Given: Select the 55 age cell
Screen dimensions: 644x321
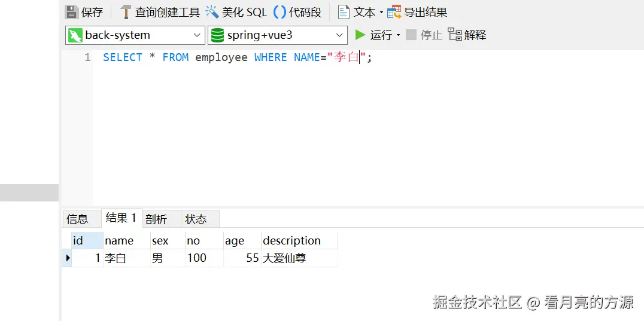Looking at the screenshot, I should (x=242, y=258).
